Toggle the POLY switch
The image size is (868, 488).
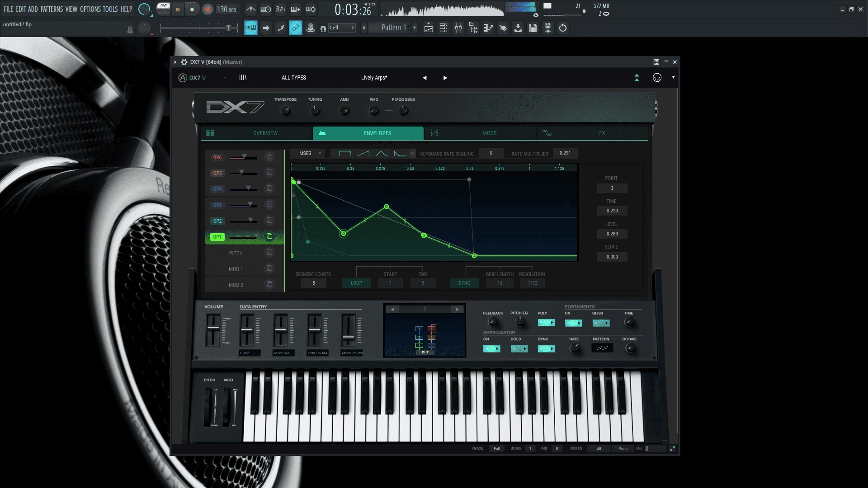pyautogui.click(x=547, y=323)
